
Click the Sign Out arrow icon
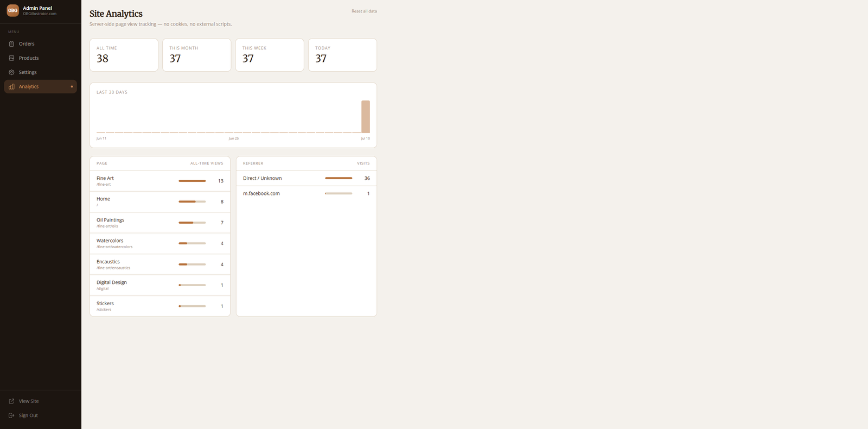(x=11, y=415)
